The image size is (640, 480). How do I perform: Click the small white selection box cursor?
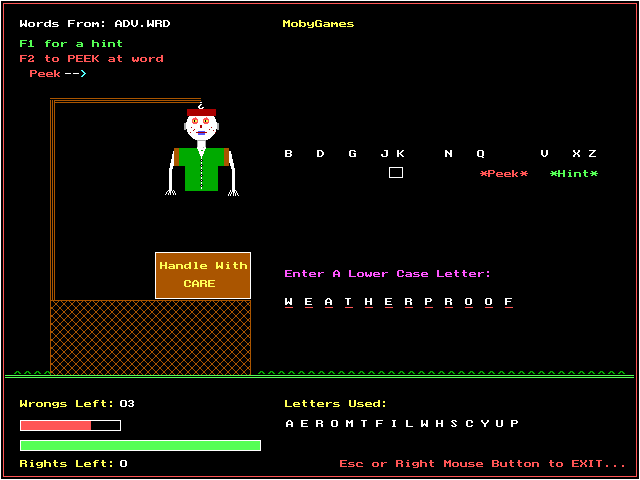[x=396, y=173]
